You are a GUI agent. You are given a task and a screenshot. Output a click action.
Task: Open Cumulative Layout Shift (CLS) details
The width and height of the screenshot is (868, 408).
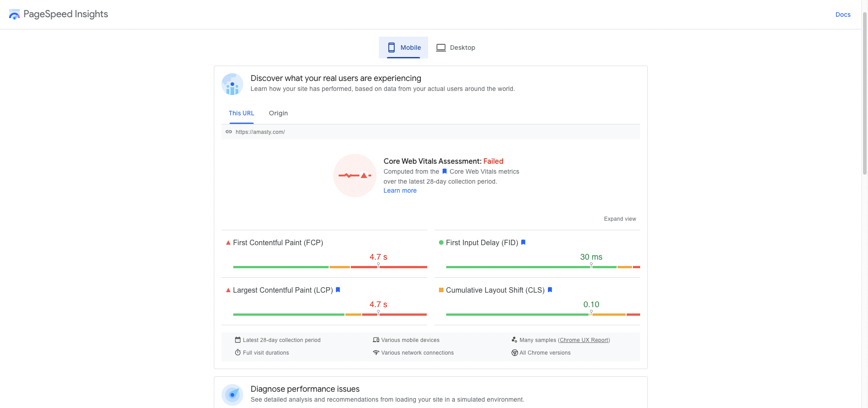coord(495,290)
